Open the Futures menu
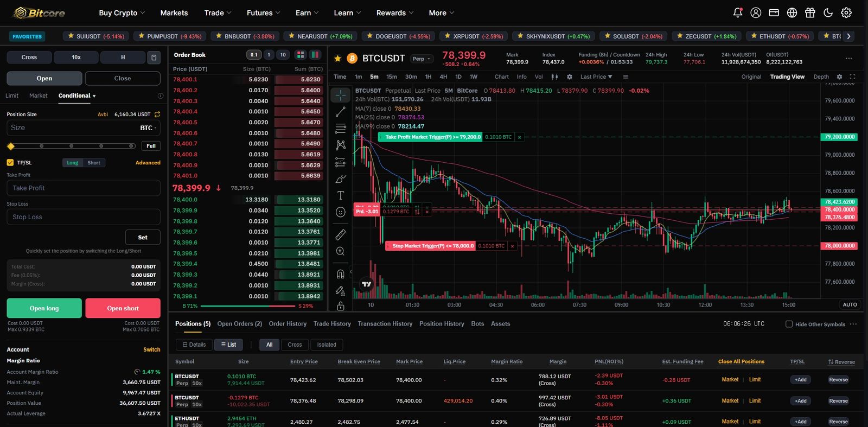Image resolution: width=868 pixels, height=427 pixels. pos(264,12)
